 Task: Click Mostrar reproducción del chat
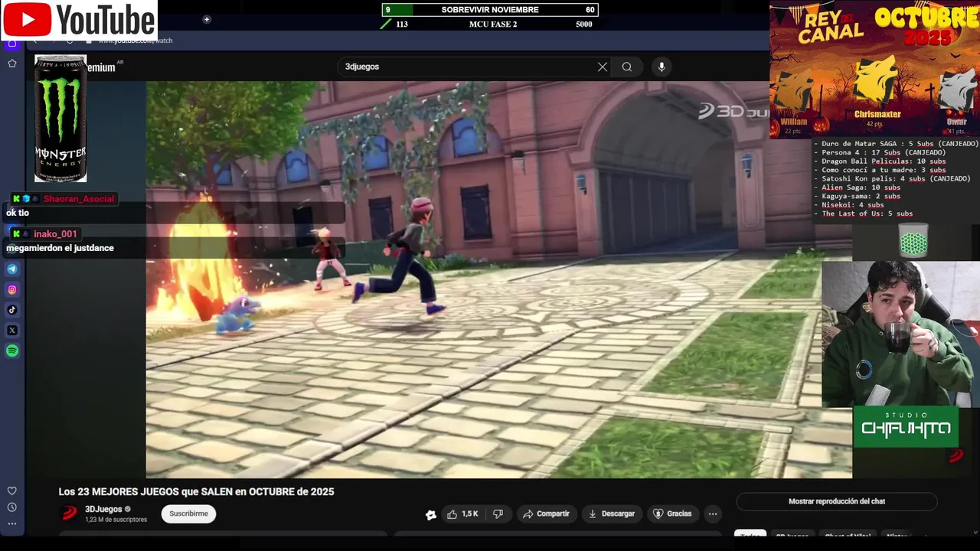(x=837, y=501)
